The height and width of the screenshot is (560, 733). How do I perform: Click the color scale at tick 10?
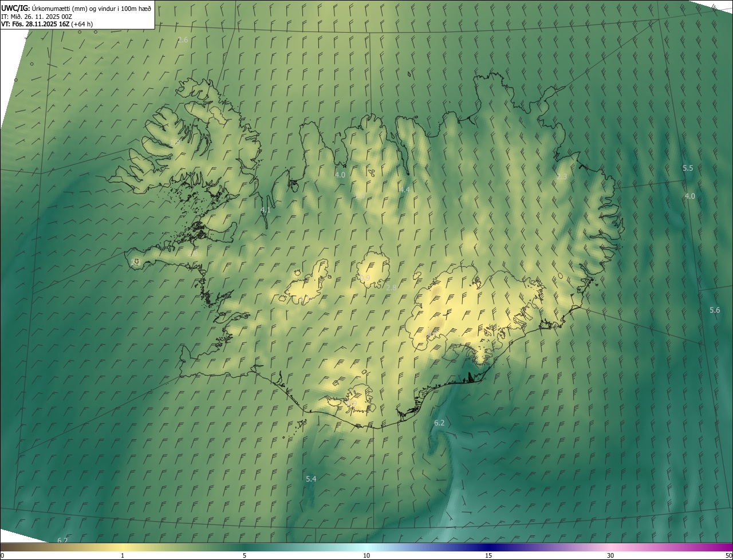(x=366, y=555)
